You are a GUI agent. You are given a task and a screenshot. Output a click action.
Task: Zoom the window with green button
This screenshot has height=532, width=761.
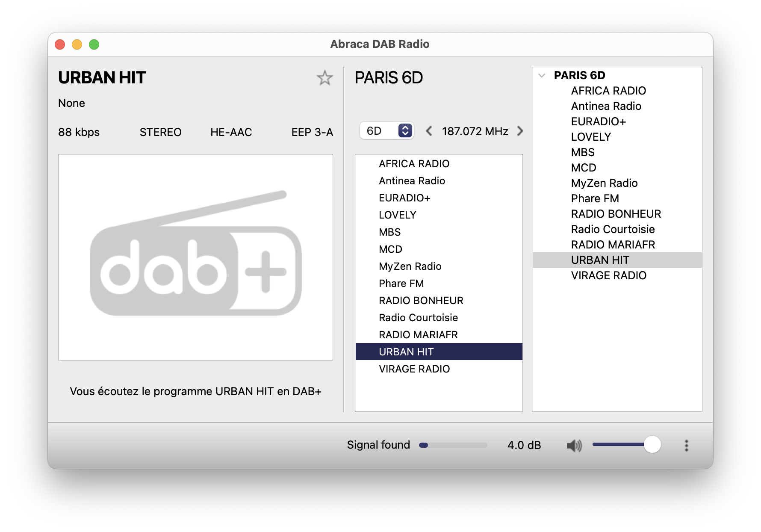[x=94, y=44]
